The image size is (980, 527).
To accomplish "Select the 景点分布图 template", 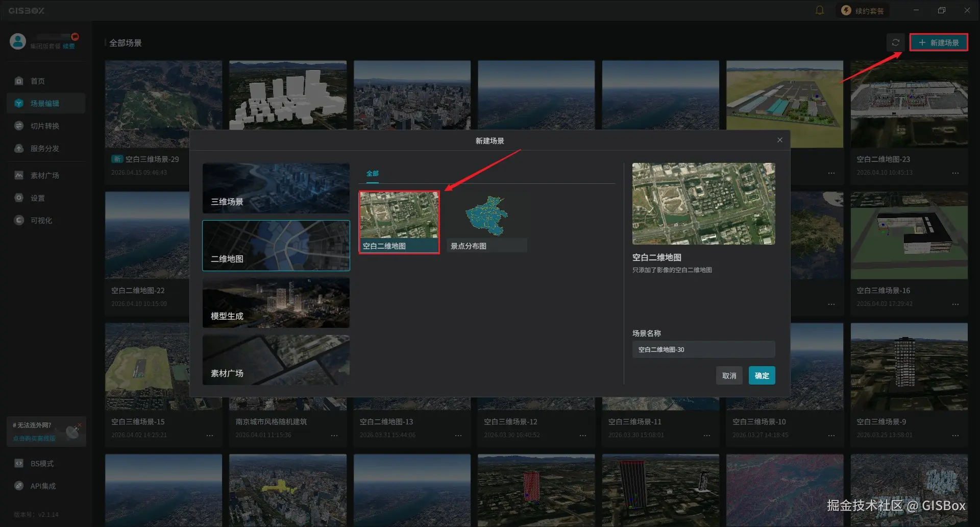I will coord(487,222).
